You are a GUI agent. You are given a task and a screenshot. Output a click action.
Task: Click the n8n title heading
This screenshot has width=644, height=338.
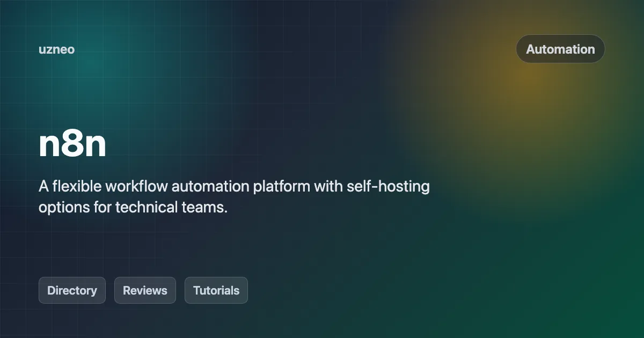(x=72, y=144)
